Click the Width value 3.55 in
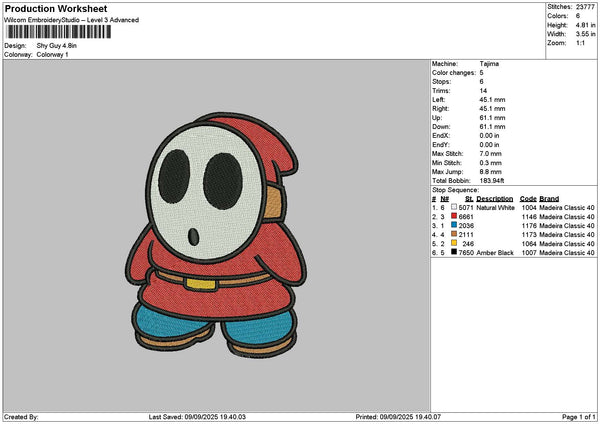Screen dimensions: 600x424 tap(585, 34)
